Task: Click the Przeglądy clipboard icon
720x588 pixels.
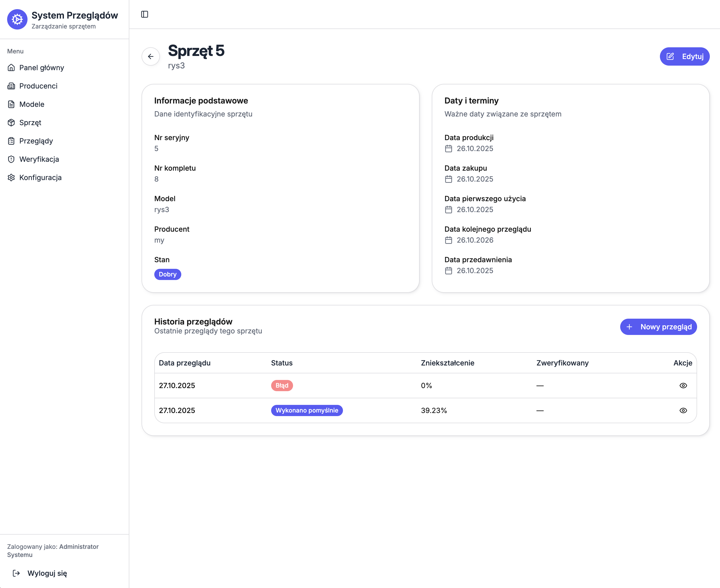Action: pyautogui.click(x=11, y=141)
